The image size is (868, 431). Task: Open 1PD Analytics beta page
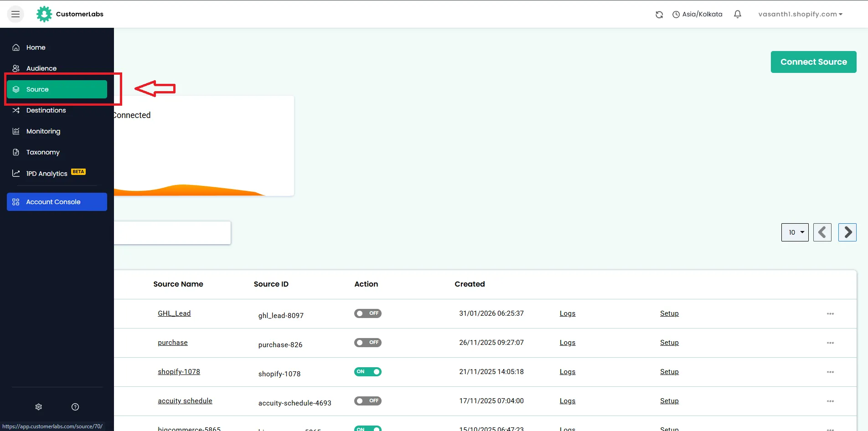tap(57, 173)
